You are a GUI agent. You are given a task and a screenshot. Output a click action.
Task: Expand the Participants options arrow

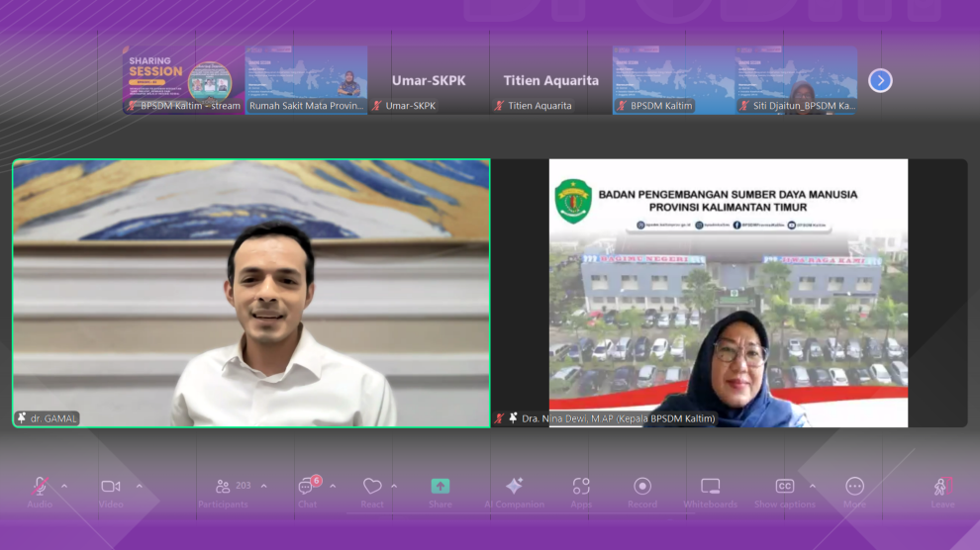pos(263,486)
